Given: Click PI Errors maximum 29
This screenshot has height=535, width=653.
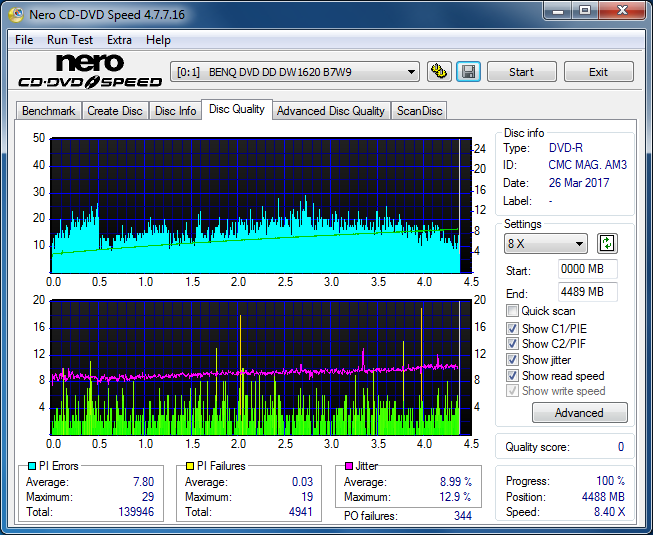Looking at the screenshot, I should (148, 497).
